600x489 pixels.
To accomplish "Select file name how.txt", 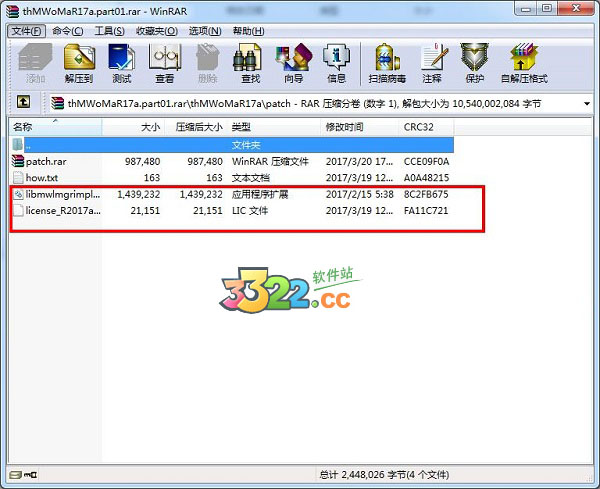I will point(42,178).
